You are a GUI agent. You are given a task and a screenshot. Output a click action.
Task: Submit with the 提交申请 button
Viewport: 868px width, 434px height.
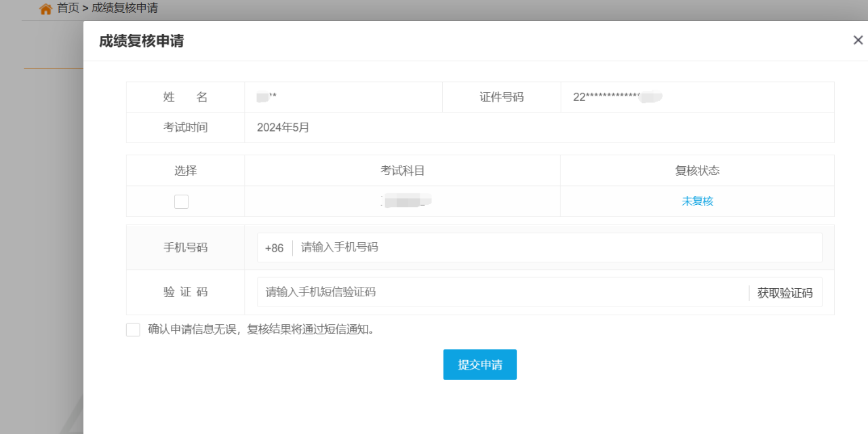pyautogui.click(x=480, y=365)
